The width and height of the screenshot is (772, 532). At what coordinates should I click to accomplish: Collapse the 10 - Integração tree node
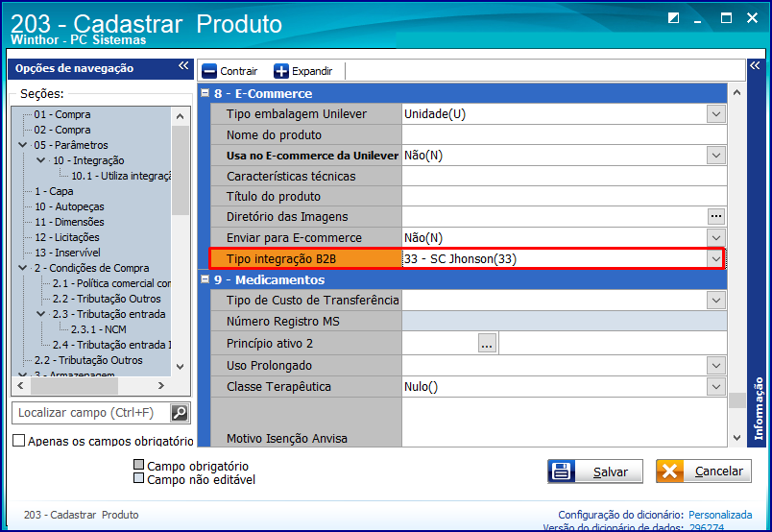point(41,160)
